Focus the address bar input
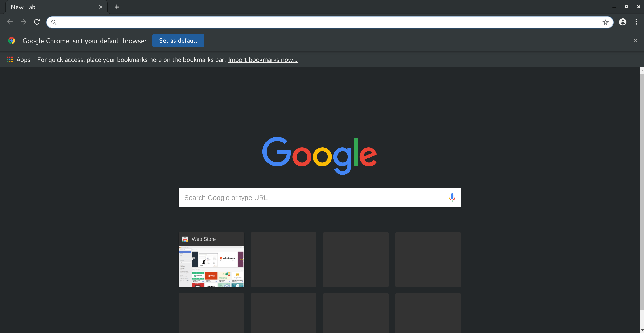The image size is (644, 333). point(330,22)
